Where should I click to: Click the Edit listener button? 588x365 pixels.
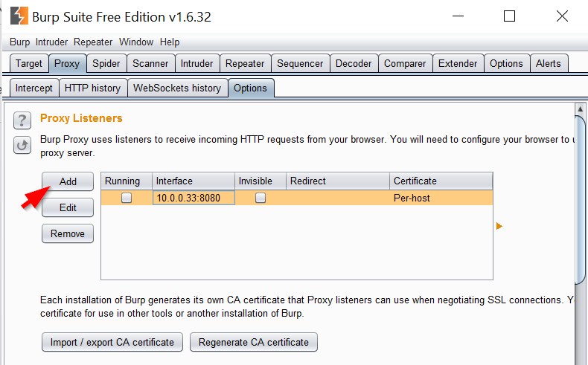pos(68,207)
